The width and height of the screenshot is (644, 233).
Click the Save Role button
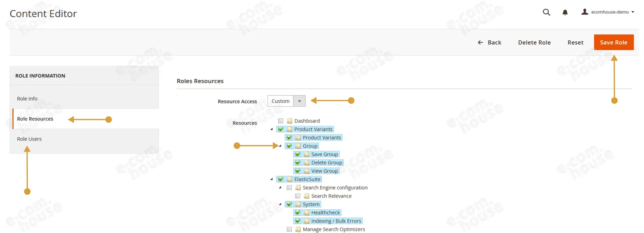[x=614, y=42]
